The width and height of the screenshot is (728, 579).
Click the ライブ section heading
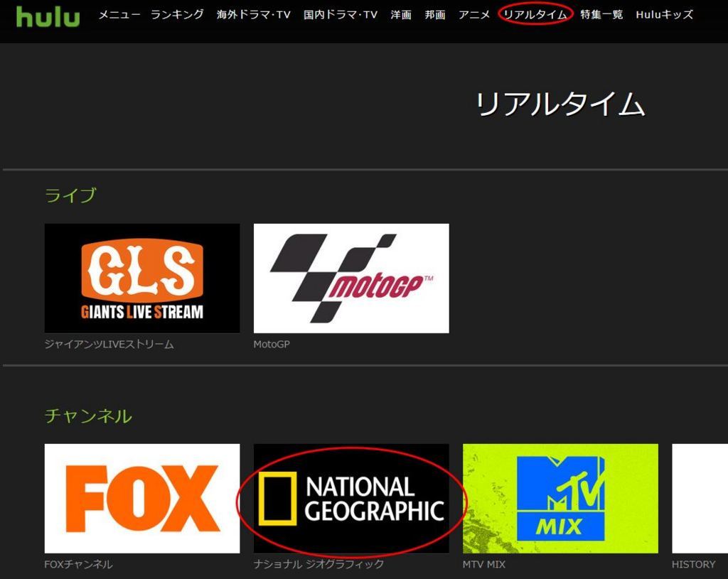(70, 195)
